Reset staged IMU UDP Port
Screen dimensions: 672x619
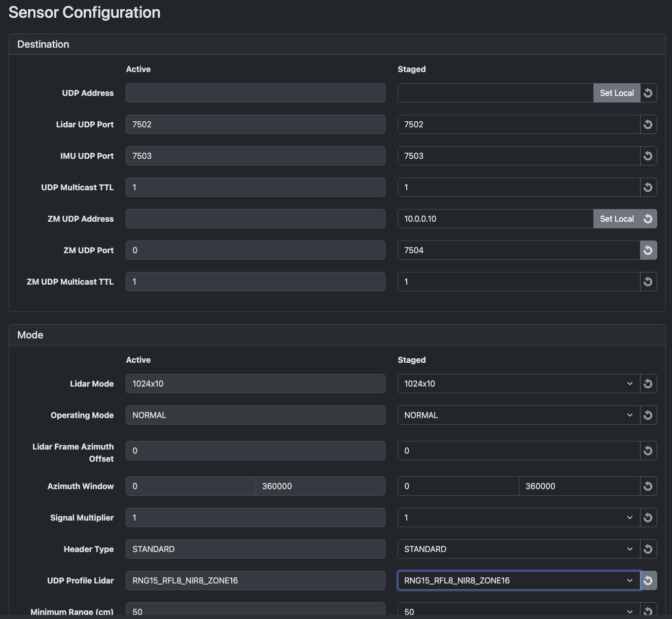[648, 156]
